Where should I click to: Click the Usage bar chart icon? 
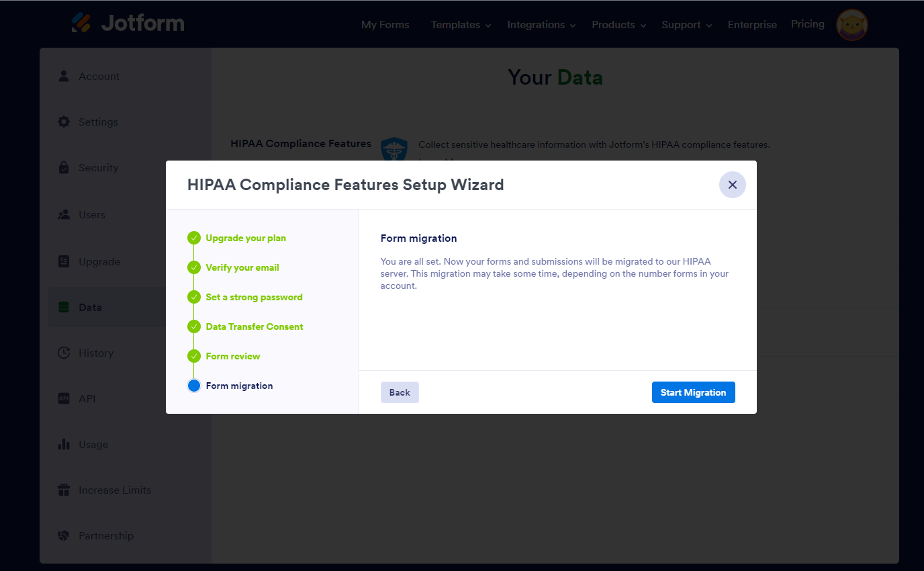pyautogui.click(x=64, y=444)
